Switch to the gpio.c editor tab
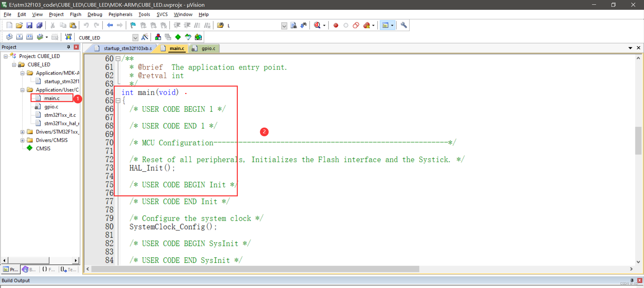This screenshot has height=288, width=644. [x=204, y=48]
